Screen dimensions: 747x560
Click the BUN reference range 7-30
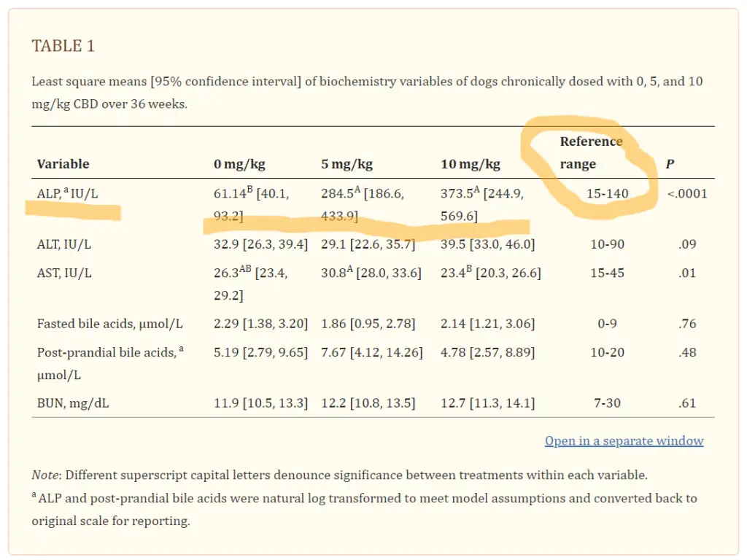click(607, 402)
